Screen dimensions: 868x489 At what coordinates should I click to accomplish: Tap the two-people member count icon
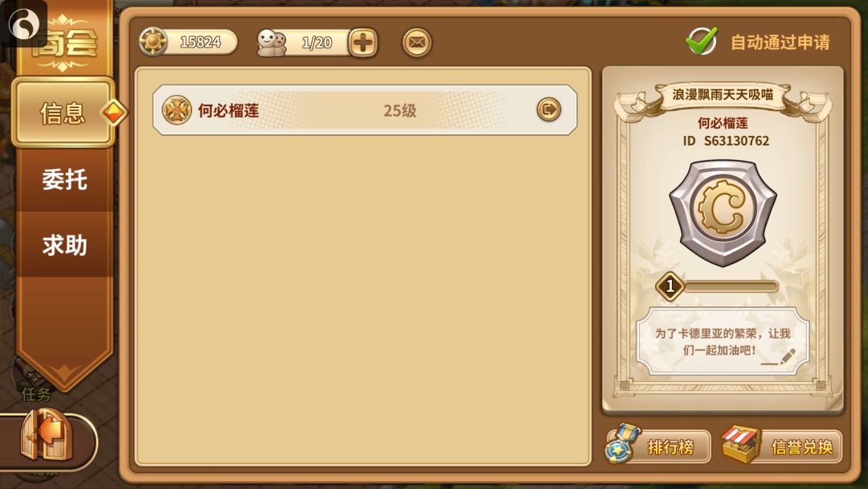pos(272,43)
